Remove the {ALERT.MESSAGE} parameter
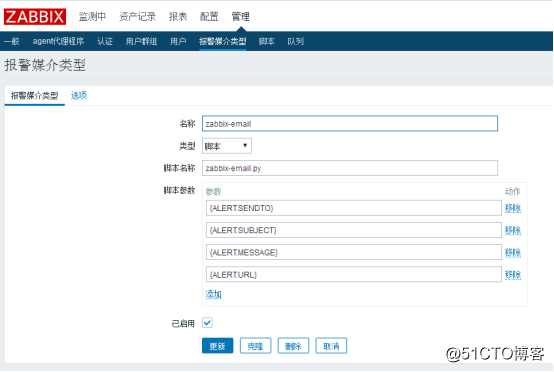The image size is (554, 372). click(513, 253)
